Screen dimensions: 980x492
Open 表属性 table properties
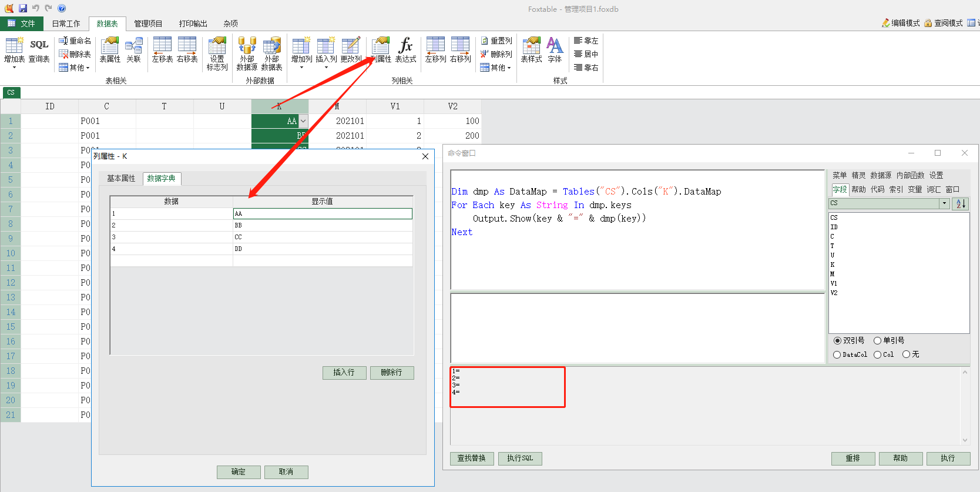pyautogui.click(x=110, y=51)
